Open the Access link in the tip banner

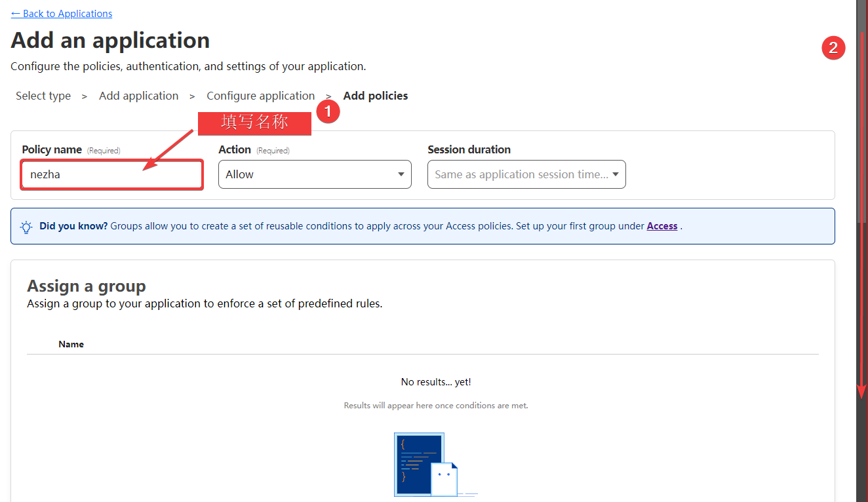click(x=662, y=226)
